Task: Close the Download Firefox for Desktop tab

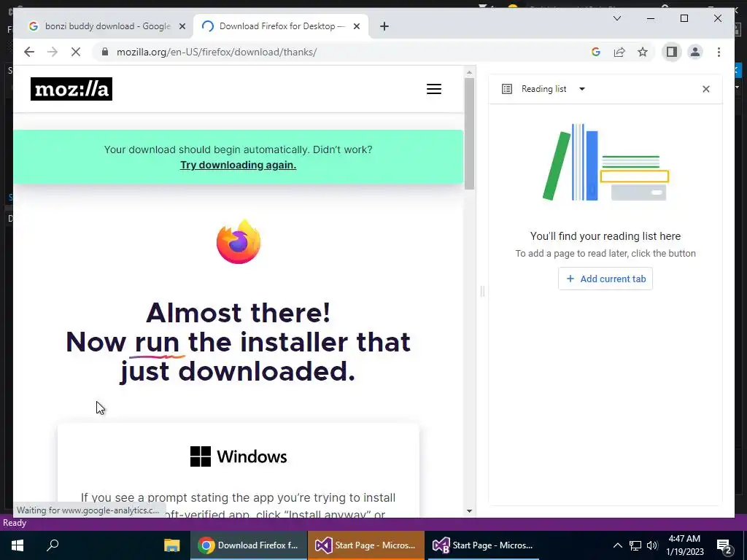Action: pyautogui.click(x=356, y=26)
